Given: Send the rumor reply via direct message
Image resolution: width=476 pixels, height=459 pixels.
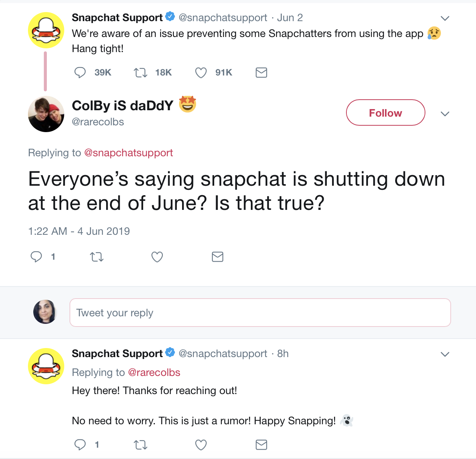Looking at the screenshot, I should pos(261,445).
